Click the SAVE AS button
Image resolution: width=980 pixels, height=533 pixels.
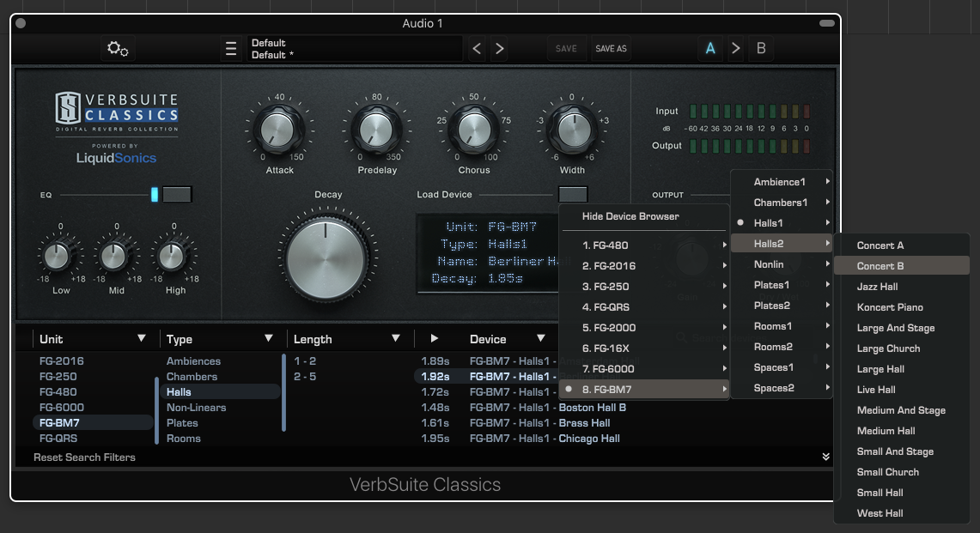pos(611,49)
